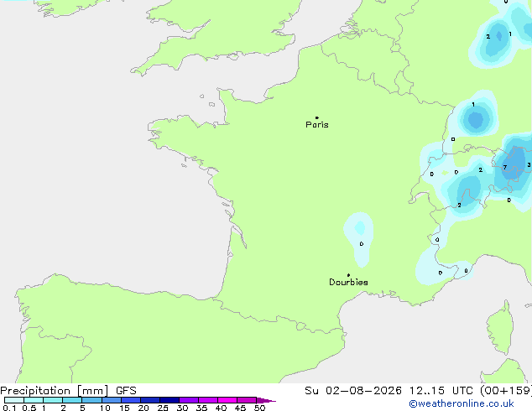Select the 0.1 mm legend color swatch
Viewport: 532px width, 411px height.
pyautogui.click(x=14, y=400)
